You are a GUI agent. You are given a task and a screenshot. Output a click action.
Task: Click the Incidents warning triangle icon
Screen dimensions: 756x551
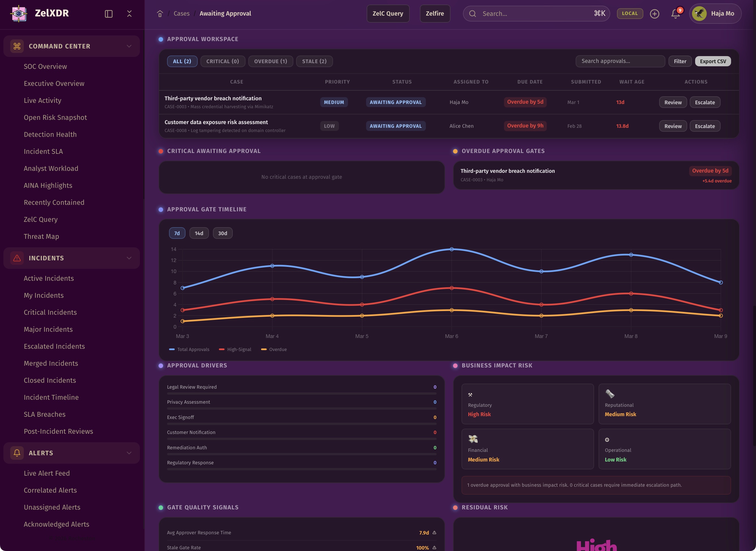[17, 258]
